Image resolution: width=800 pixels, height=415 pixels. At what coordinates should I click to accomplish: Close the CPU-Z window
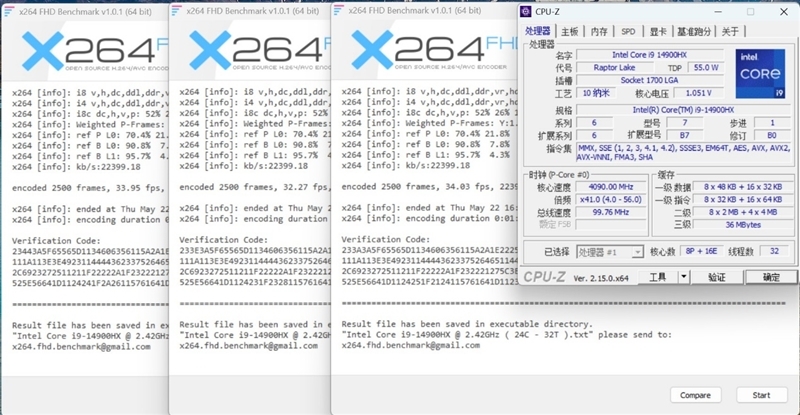pos(784,12)
